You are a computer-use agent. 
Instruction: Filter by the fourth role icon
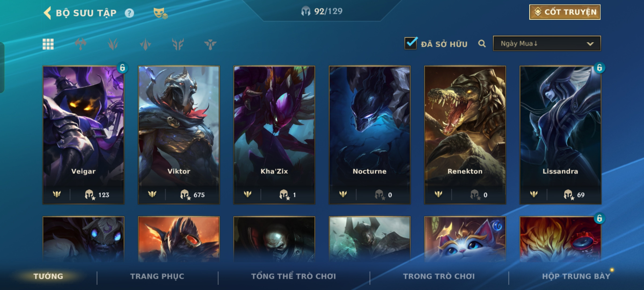pos(178,44)
